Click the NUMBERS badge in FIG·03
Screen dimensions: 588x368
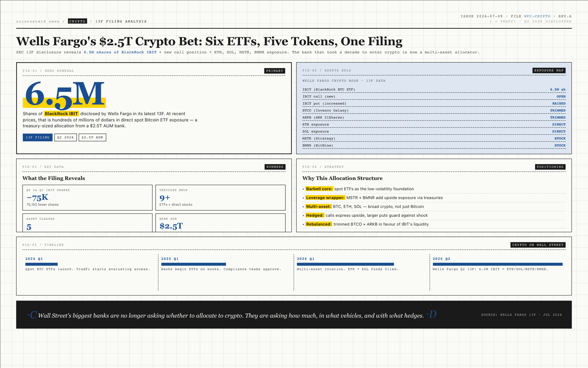point(275,167)
